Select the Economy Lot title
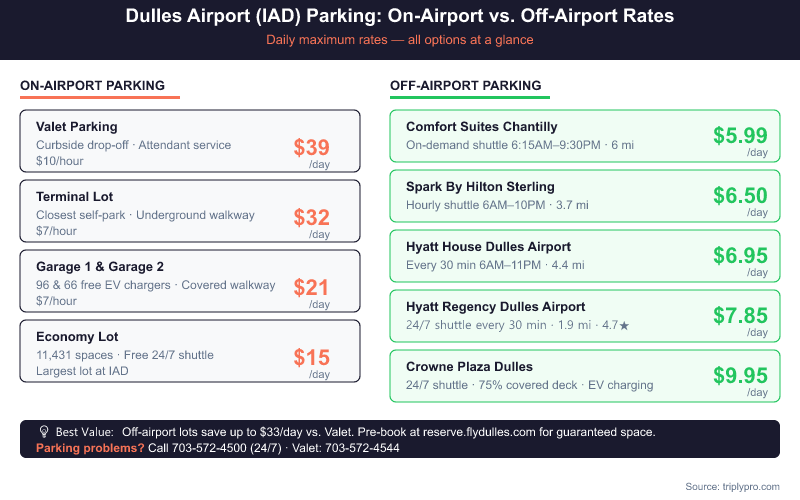The height and width of the screenshot is (500, 800). [77, 337]
